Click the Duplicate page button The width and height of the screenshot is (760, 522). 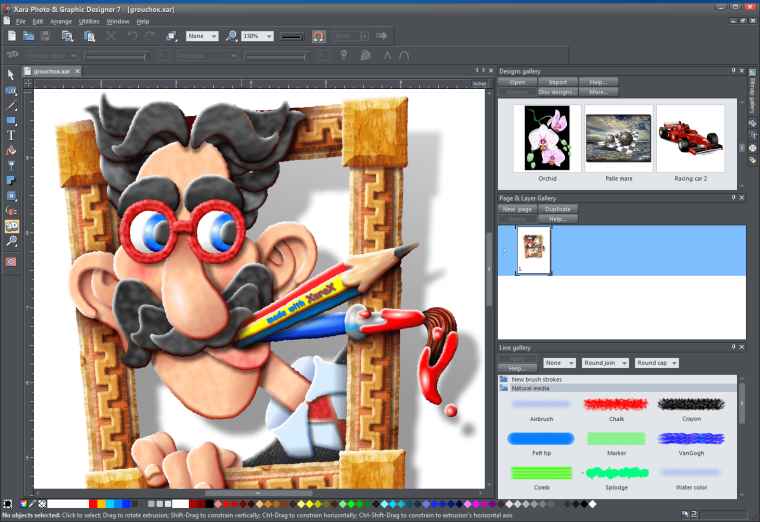pos(557,209)
